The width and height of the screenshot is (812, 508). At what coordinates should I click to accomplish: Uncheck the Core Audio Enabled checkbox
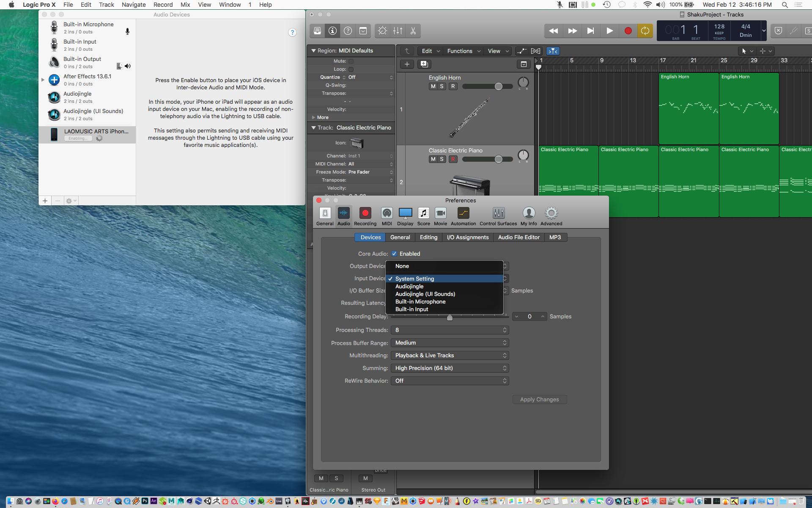tap(394, 254)
